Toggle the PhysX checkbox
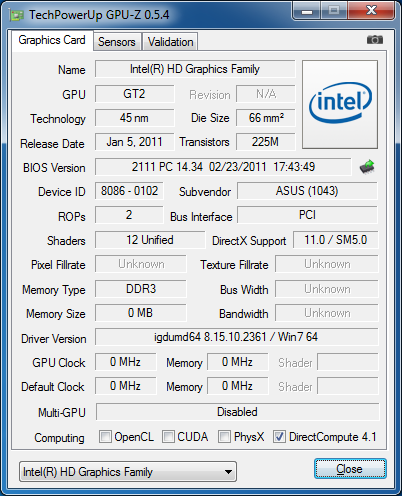Screen dimensions: 402x496 [224, 436]
